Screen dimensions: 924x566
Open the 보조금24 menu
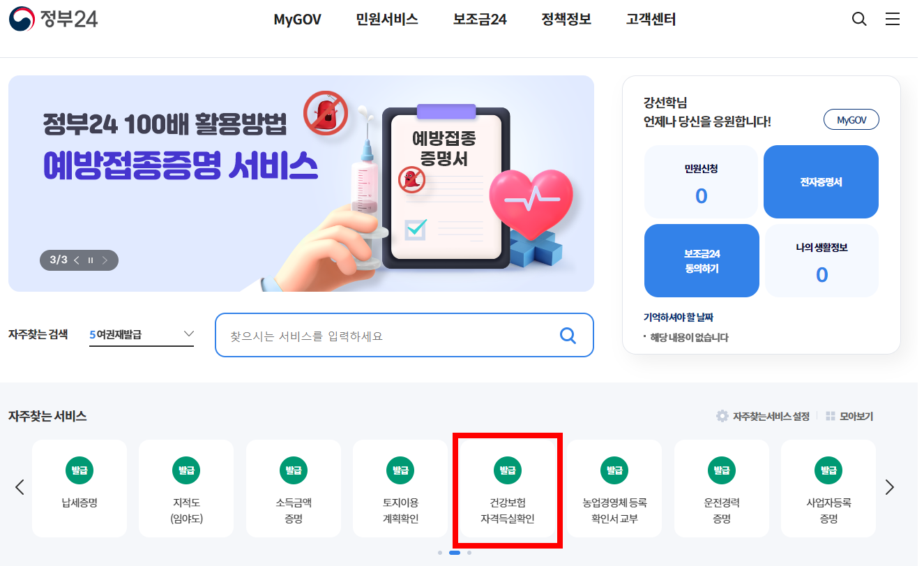pyautogui.click(x=480, y=20)
